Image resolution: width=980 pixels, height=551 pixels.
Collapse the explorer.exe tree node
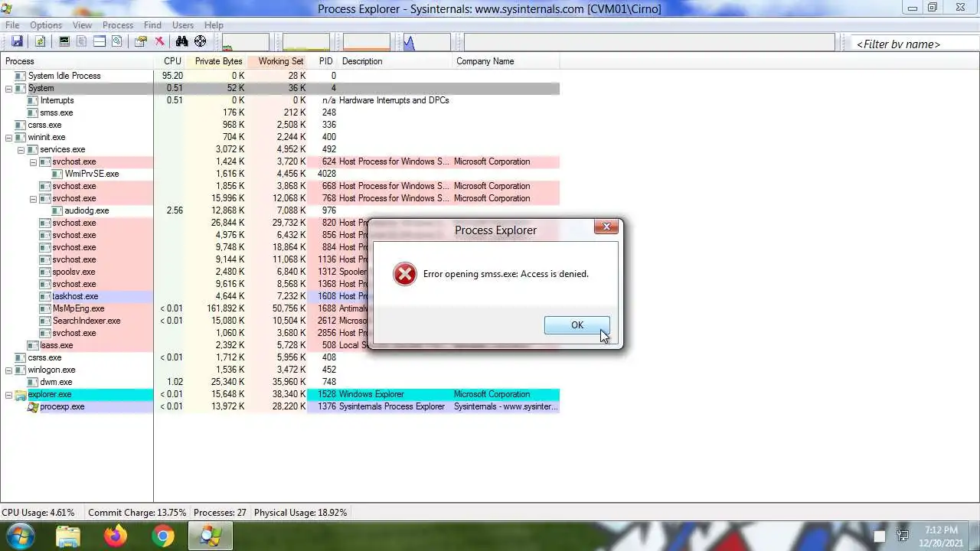[x=8, y=395]
